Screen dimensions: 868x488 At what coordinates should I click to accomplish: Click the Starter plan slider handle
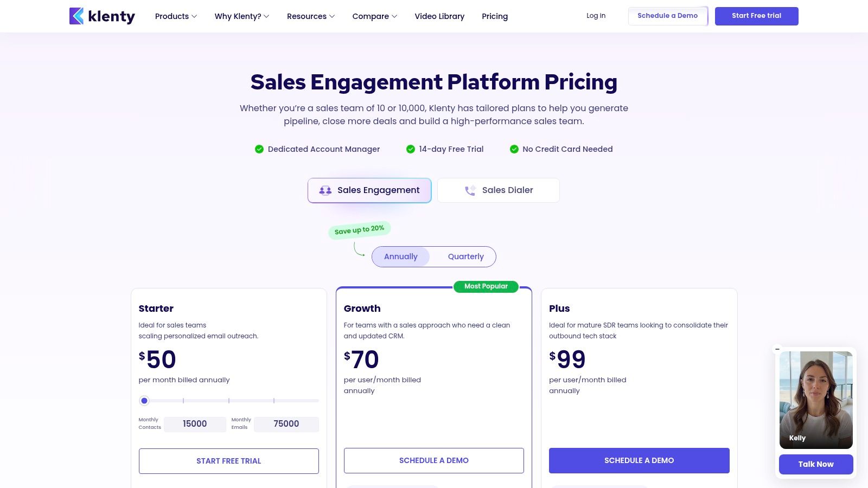144,401
